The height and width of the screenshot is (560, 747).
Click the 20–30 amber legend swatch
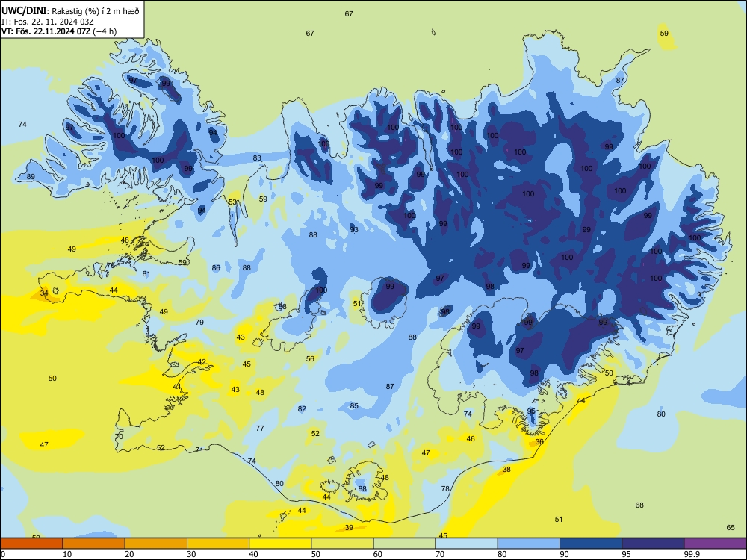(156, 544)
